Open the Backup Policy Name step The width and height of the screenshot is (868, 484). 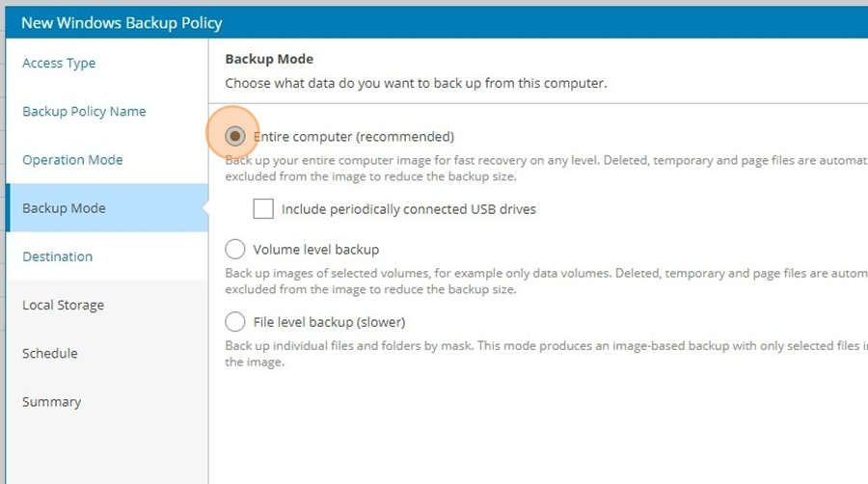[84, 111]
